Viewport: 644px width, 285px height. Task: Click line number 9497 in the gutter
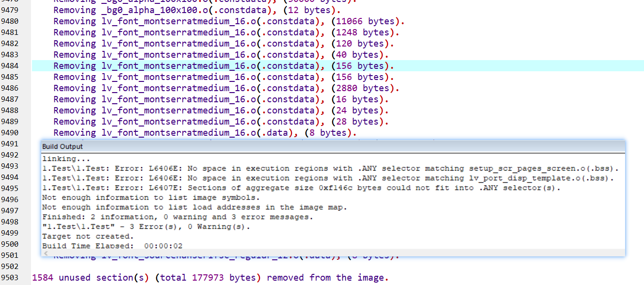[10, 210]
